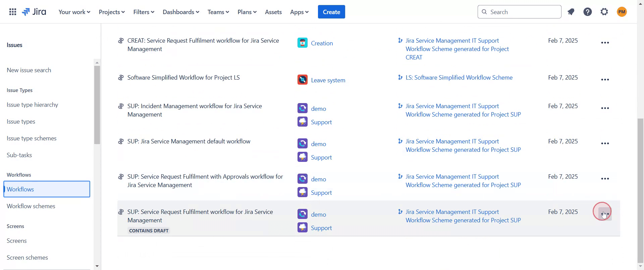The height and width of the screenshot is (270, 644).
Task: Click the sidebar scroll down arrow
Action: [97, 266]
